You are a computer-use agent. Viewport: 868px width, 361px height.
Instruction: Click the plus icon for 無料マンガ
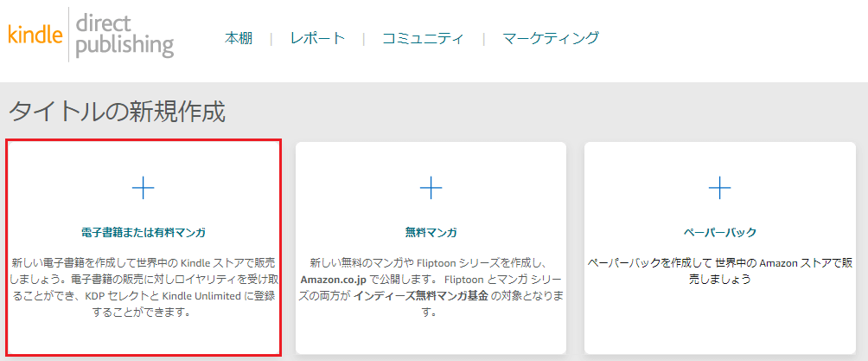point(431,189)
